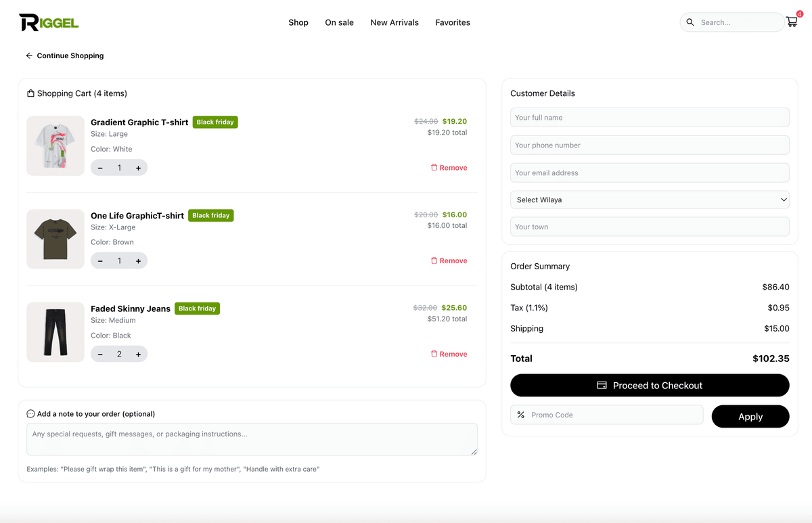Remove Faded Skinny Jeans from cart
This screenshot has width=812, height=523.
(x=449, y=354)
